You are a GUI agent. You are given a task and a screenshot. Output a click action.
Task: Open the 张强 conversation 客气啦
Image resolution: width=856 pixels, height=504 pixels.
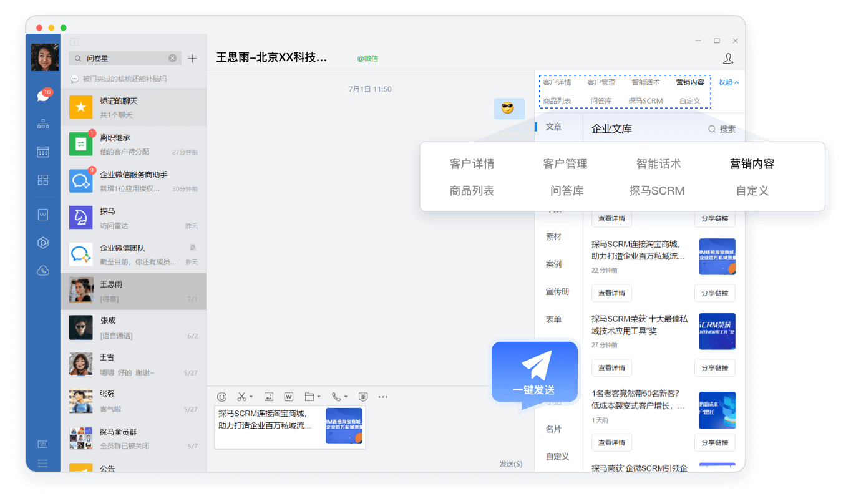coord(134,401)
